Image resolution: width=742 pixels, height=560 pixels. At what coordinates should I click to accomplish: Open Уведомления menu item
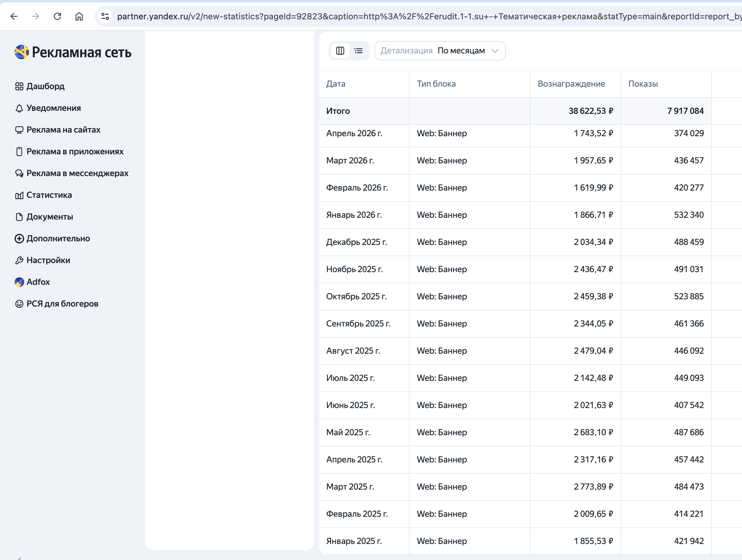tap(54, 108)
